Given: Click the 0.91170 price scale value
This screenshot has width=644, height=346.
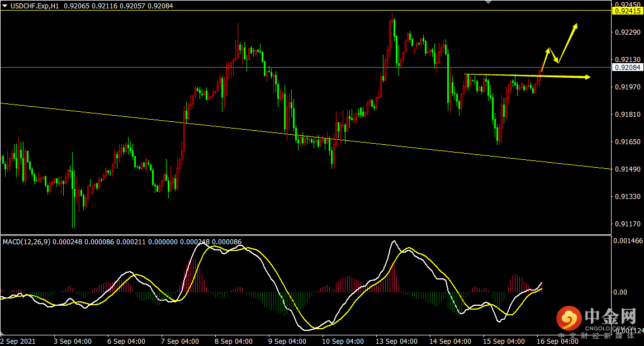Looking at the screenshot, I should [x=627, y=224].
